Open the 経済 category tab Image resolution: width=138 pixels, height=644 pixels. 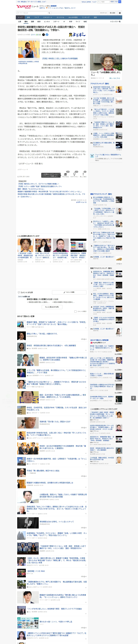tap(39, 22)
